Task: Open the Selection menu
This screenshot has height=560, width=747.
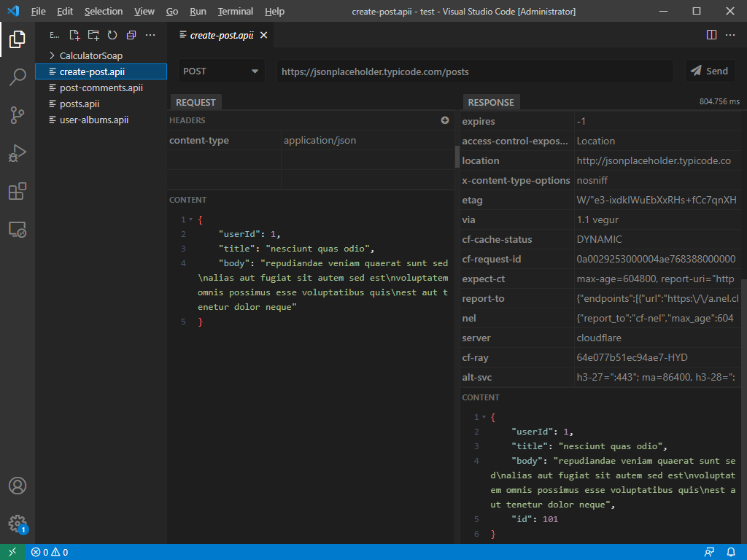Action: 104,12
